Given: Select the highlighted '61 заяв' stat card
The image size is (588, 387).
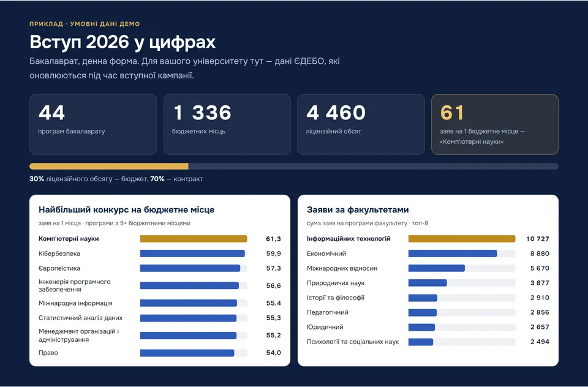Looking at the screenshot, I should (x=495, y=124).
